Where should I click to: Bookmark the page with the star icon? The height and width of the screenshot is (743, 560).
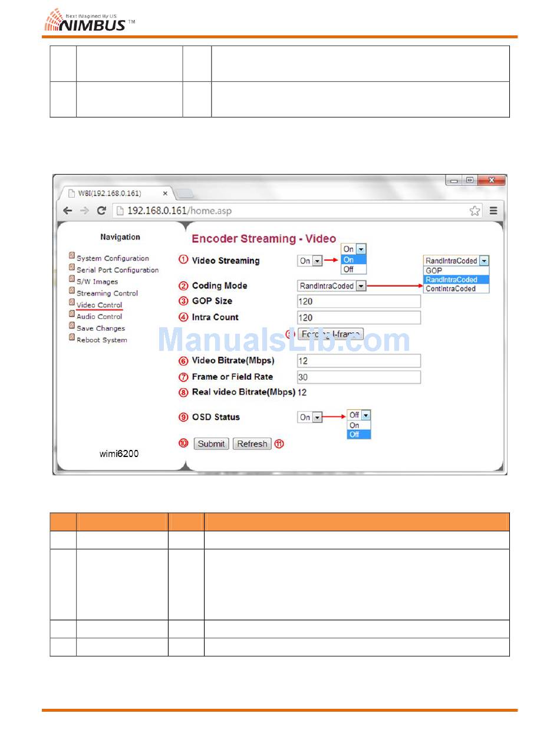(475, 211)
